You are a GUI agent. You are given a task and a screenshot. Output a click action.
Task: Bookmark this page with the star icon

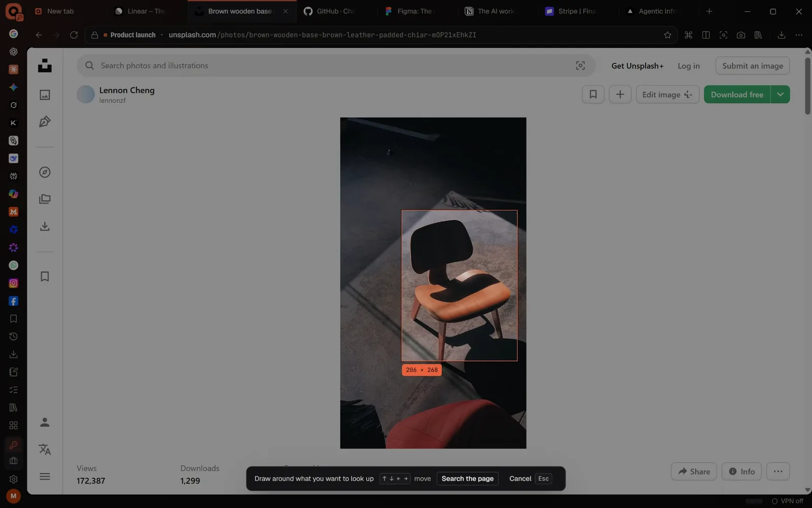(667, 35)
